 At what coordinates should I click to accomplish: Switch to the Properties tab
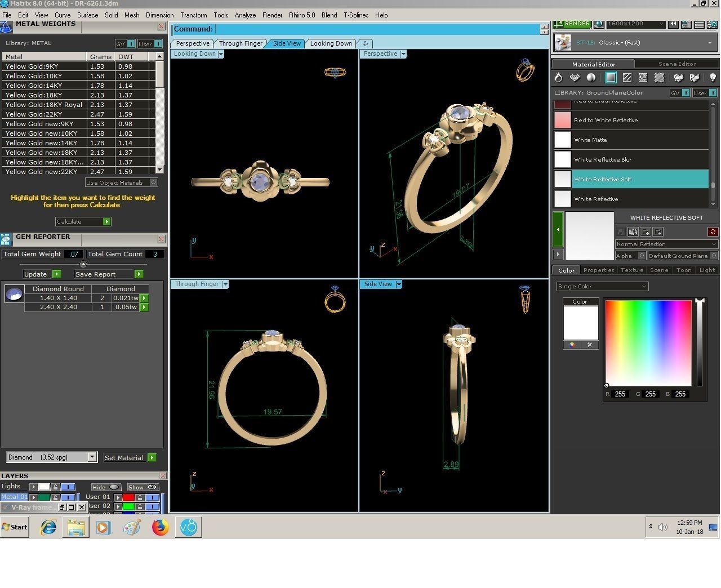tap(598, 270)
